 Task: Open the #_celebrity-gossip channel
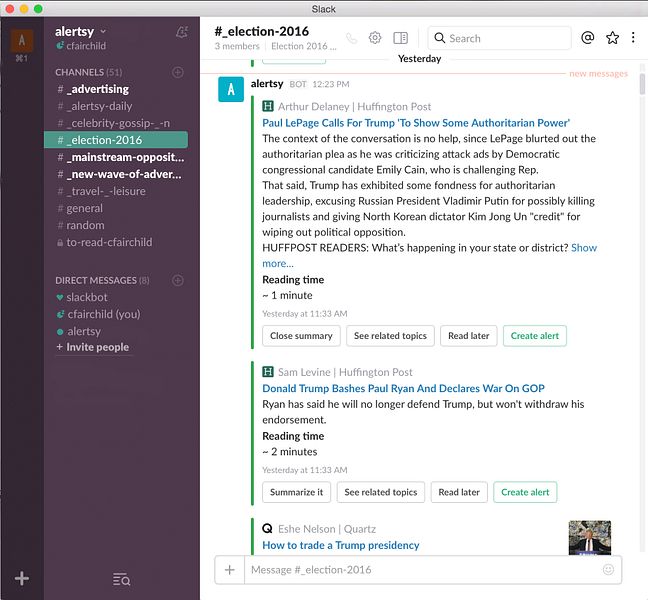click(116, 123)
